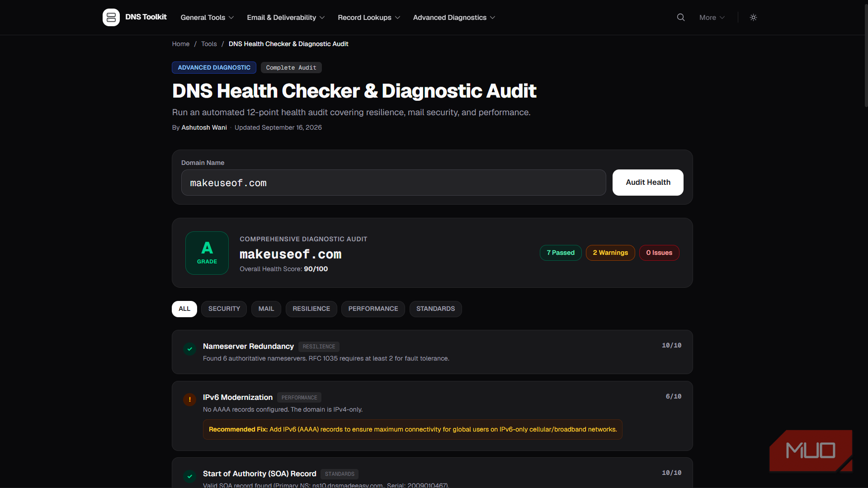Open the Advanced Diagnostics dropdown
The image size is (868, 488).
[x=454, y=17]
